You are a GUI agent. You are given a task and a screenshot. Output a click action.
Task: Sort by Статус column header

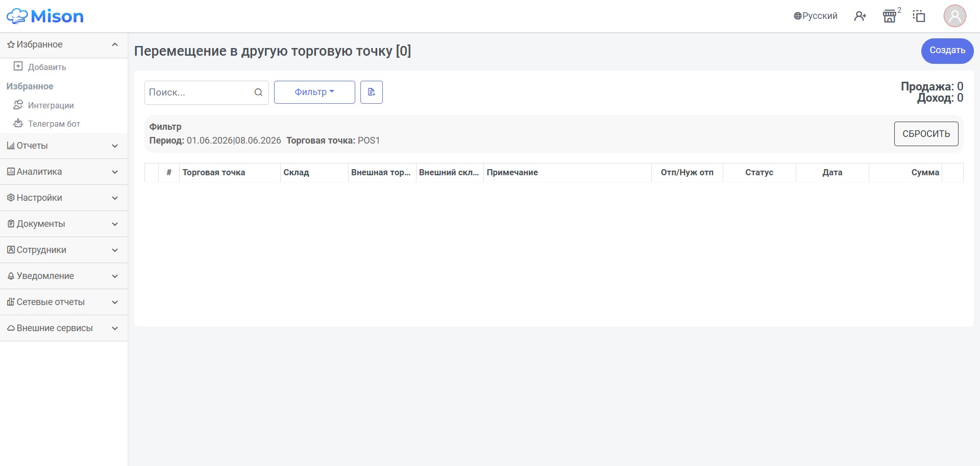(759, 173)
